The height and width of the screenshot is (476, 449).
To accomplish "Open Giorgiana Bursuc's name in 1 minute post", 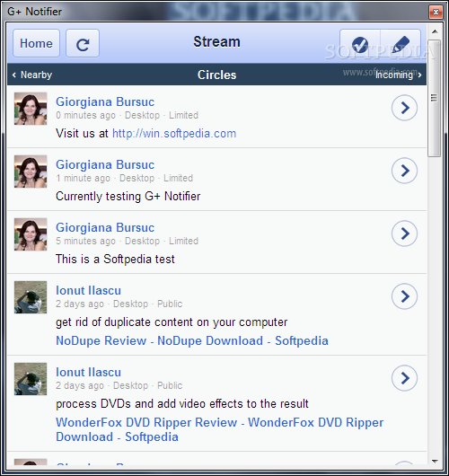I will (x=105, y=164).
